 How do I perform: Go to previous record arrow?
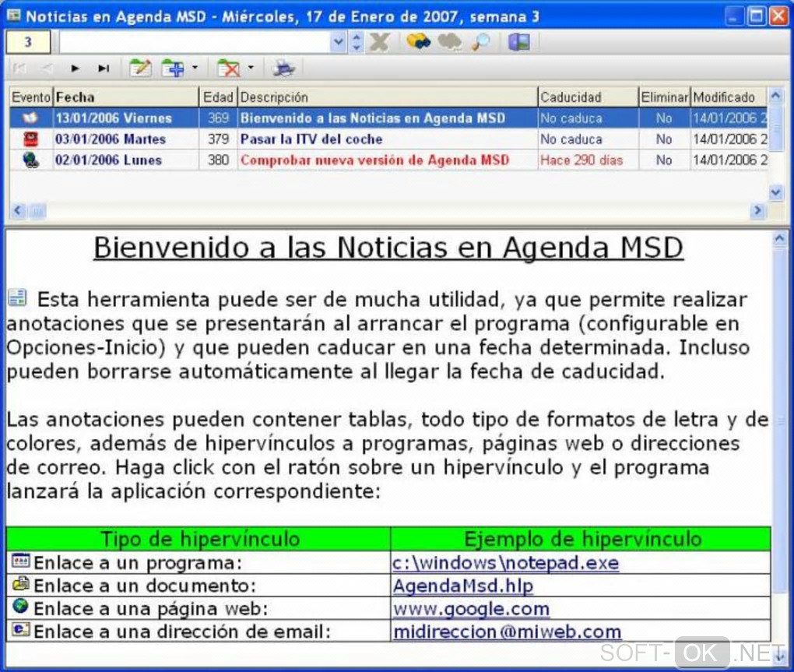tap(47, 69)
